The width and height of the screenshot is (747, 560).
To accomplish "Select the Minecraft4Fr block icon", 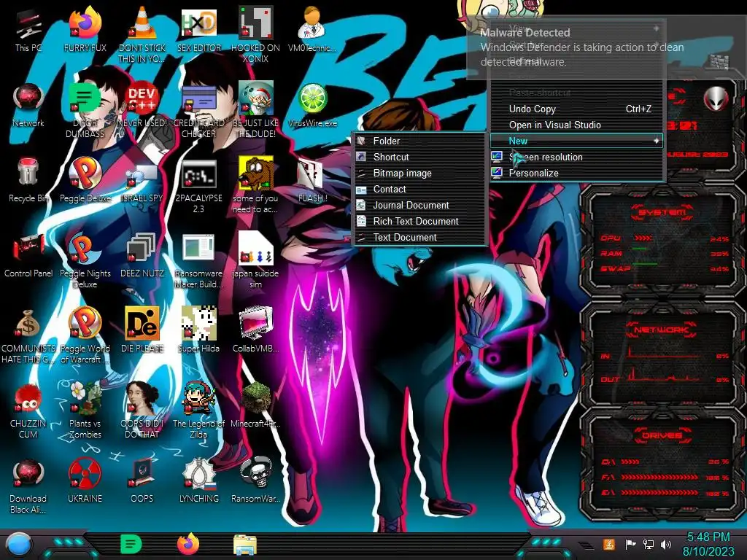I will 255,405.
